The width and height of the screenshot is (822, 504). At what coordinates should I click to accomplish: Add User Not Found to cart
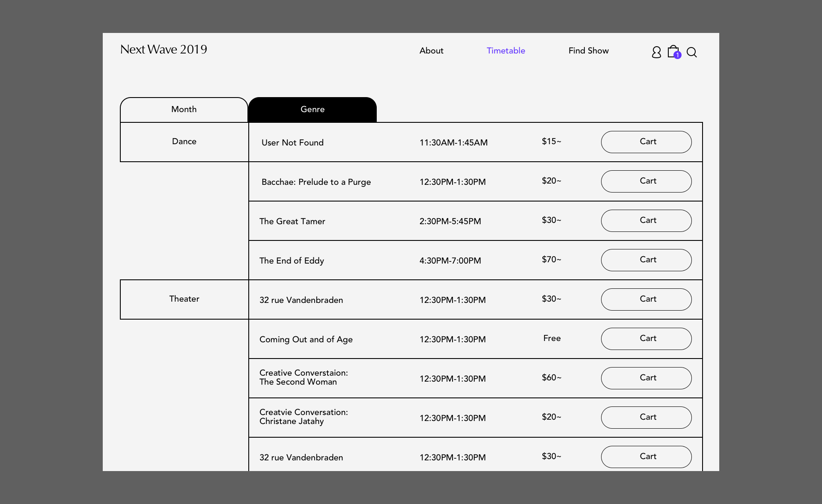coord(646,142)
